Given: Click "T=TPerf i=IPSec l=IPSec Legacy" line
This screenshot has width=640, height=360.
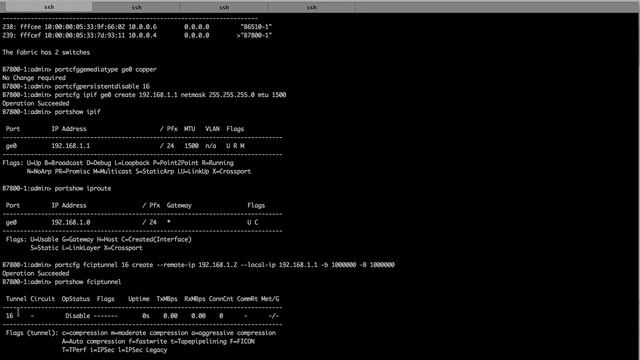Looking at the screenshot, I should point(114,350).
